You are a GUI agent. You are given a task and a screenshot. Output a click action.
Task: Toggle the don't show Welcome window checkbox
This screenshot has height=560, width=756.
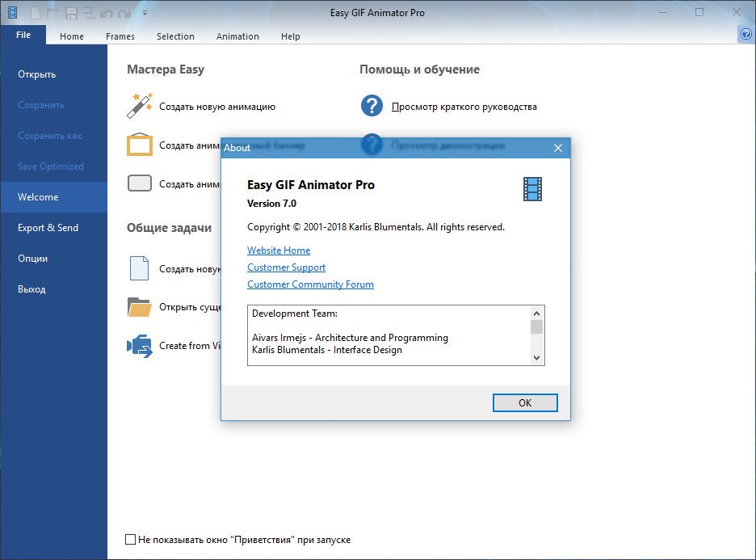(131, 539)
